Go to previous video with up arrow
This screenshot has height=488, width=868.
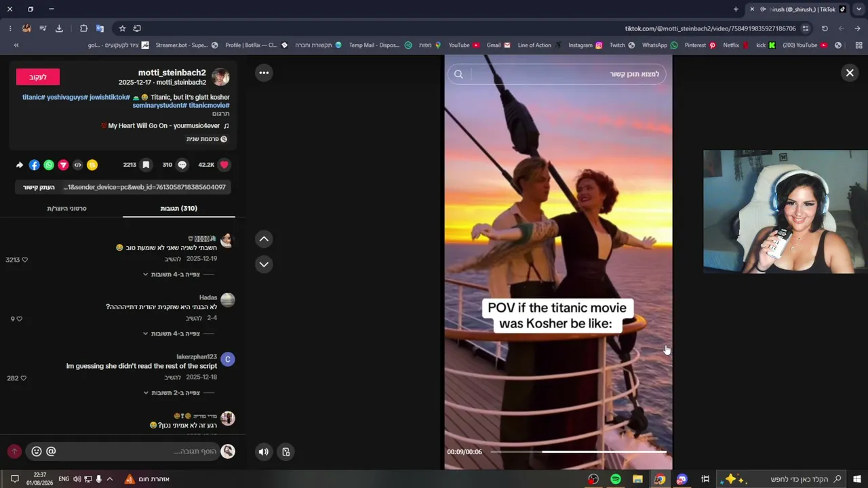click(264, 239)
